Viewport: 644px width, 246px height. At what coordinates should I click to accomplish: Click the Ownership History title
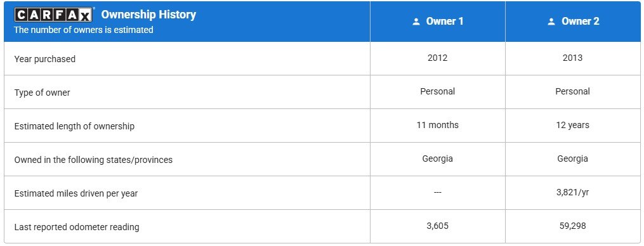pyautogui.click(x=148, y=15)
